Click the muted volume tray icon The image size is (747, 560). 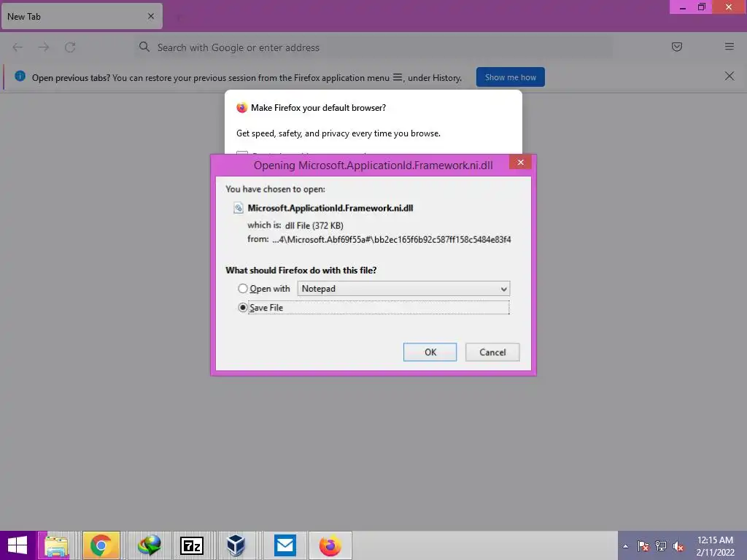678,546
